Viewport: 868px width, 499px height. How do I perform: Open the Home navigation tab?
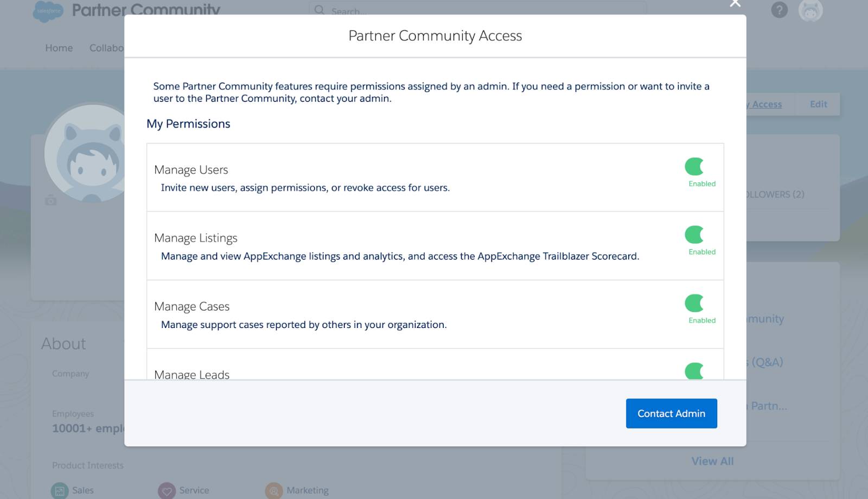59,48
